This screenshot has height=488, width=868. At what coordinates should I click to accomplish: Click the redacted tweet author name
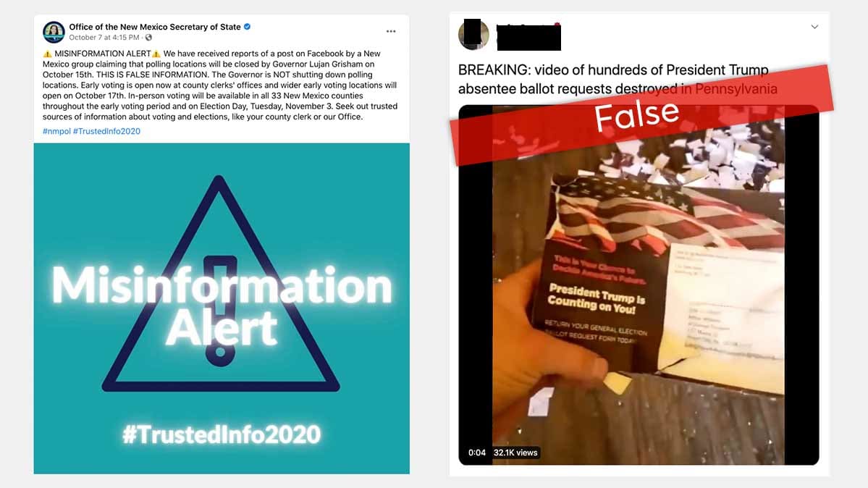point(528,37)
